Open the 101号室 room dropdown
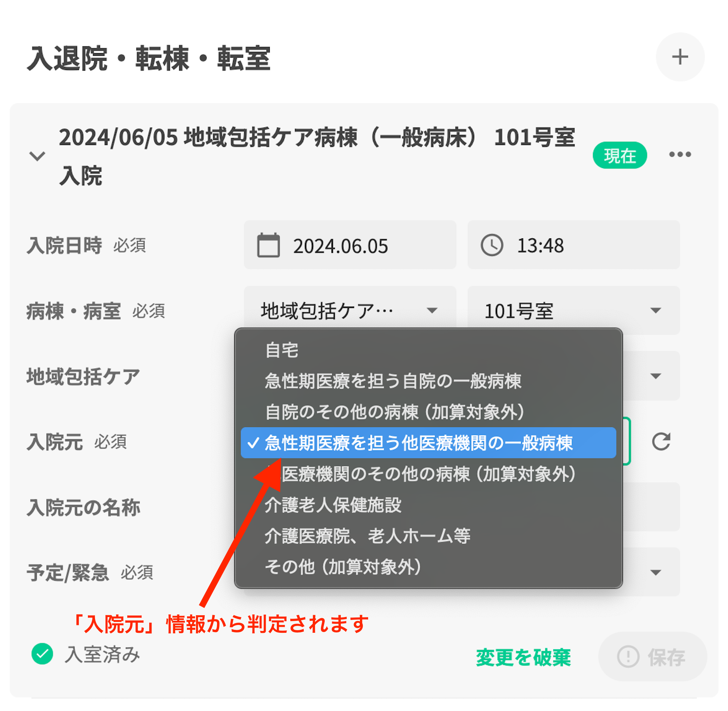 (x=573, y=311)
